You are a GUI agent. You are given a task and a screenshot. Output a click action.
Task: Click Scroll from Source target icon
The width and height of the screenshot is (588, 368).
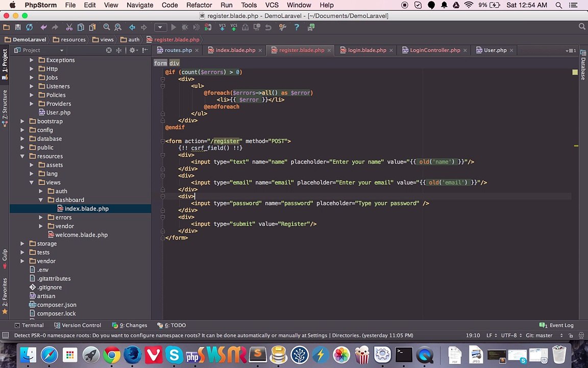point(109,50)
